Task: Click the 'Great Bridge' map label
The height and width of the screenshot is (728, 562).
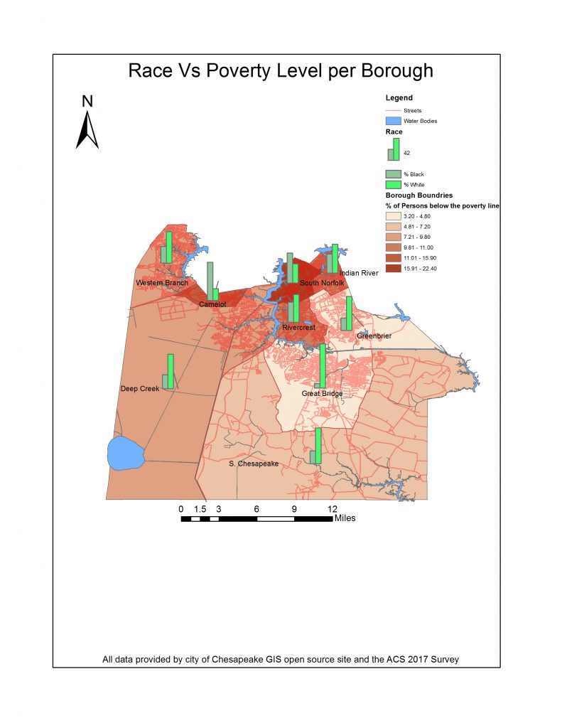Action: coord(322,393)
